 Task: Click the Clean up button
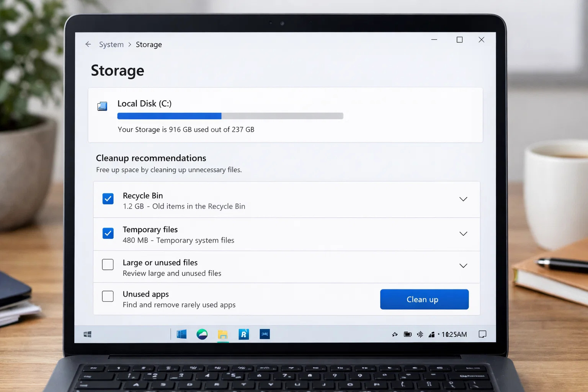point(424,299)
